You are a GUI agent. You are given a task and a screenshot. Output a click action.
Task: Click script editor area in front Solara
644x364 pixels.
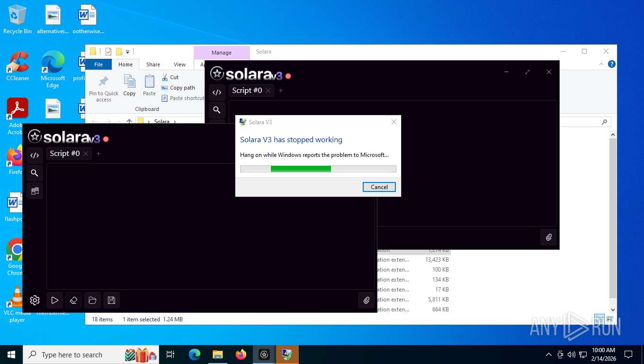[211, 226]
